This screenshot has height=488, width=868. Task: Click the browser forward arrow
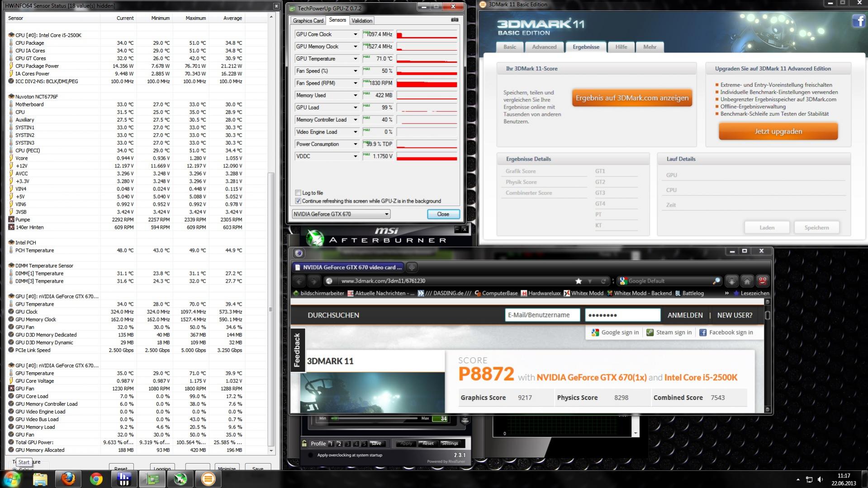coord(314,281)
